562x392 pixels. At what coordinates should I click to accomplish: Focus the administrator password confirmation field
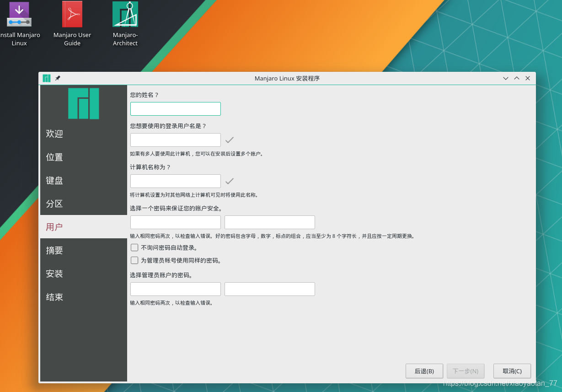coord(270,289)
